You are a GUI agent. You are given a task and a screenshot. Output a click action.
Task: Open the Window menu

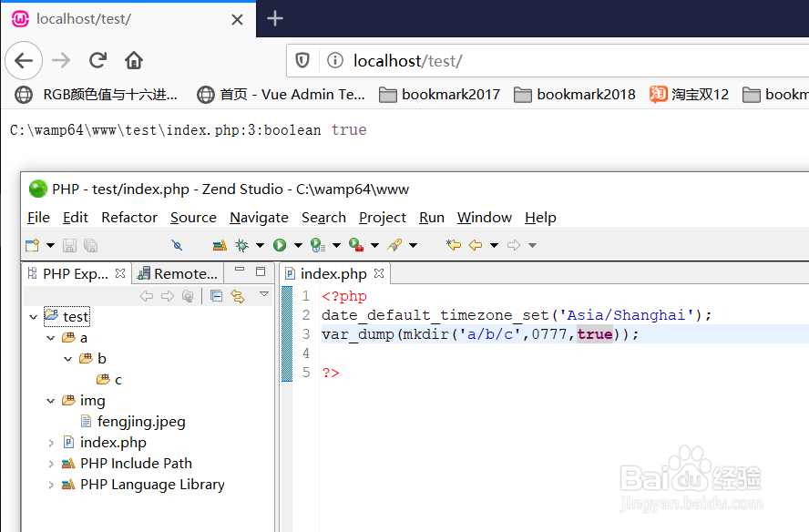tap(485, 217)
